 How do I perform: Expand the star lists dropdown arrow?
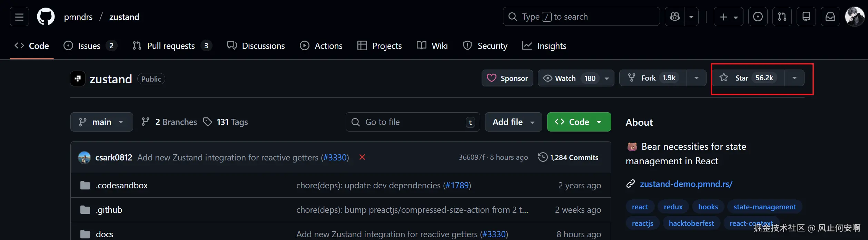[x=795, y=78]
